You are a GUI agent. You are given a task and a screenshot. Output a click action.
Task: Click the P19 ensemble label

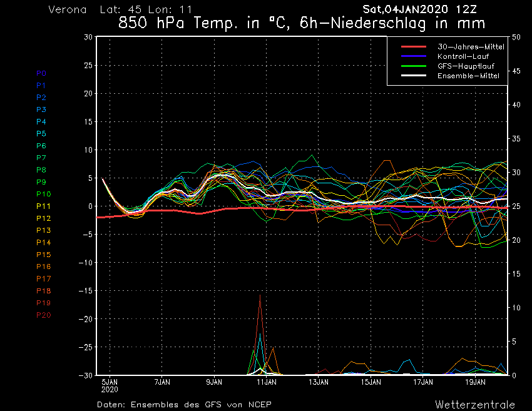click(43, 303)
